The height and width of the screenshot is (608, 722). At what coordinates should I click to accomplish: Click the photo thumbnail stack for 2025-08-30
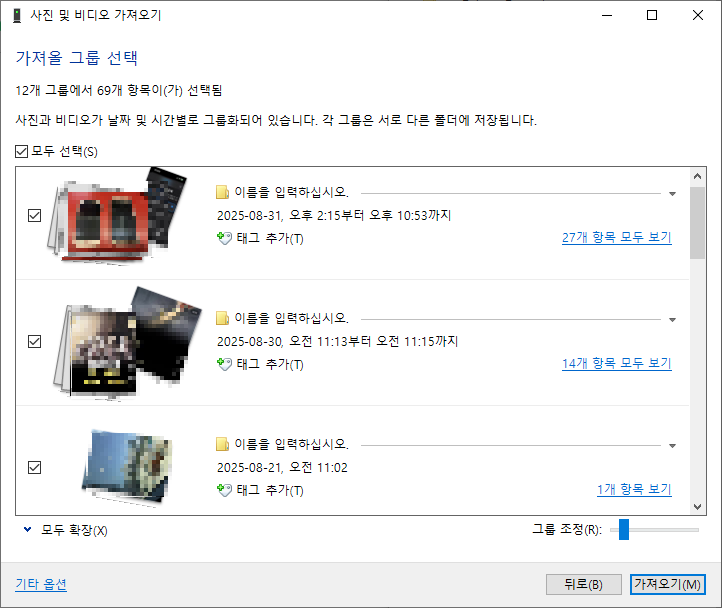coord(127,343)
